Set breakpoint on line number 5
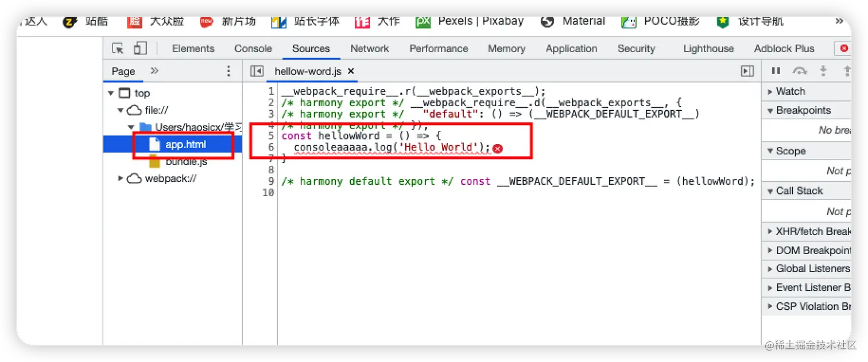The height and width of the screenshot is (362, 868). click(271, 136)
